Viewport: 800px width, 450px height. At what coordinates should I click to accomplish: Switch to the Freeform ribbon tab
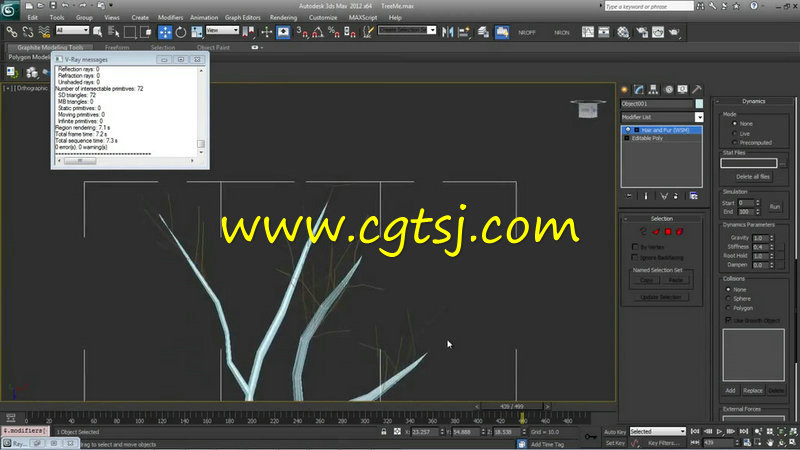(117, 47)
